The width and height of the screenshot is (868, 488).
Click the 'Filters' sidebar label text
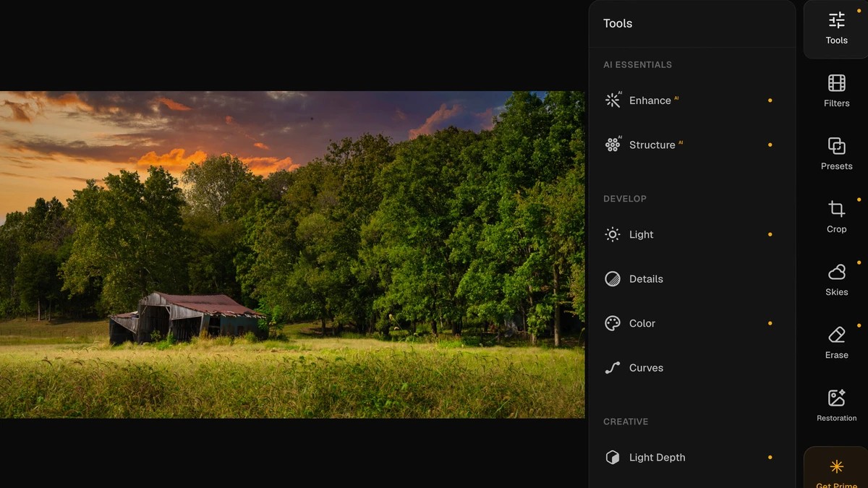pyautogui.click(x=837, y=103)
